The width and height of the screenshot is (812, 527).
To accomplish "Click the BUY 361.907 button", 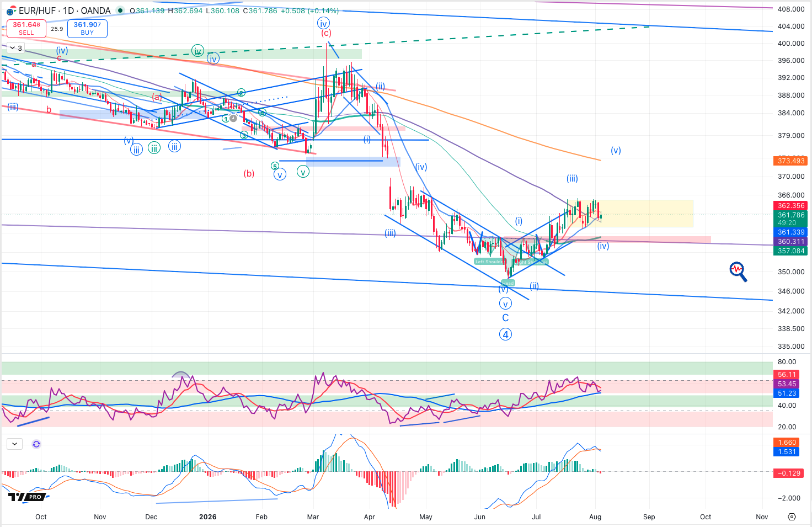I will point(87,29).
